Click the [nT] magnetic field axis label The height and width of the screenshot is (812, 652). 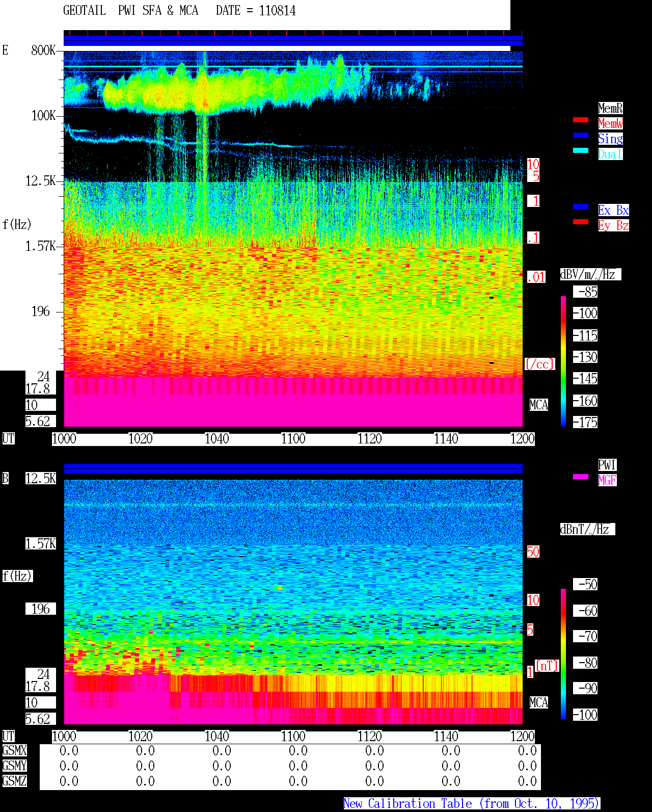547,666
